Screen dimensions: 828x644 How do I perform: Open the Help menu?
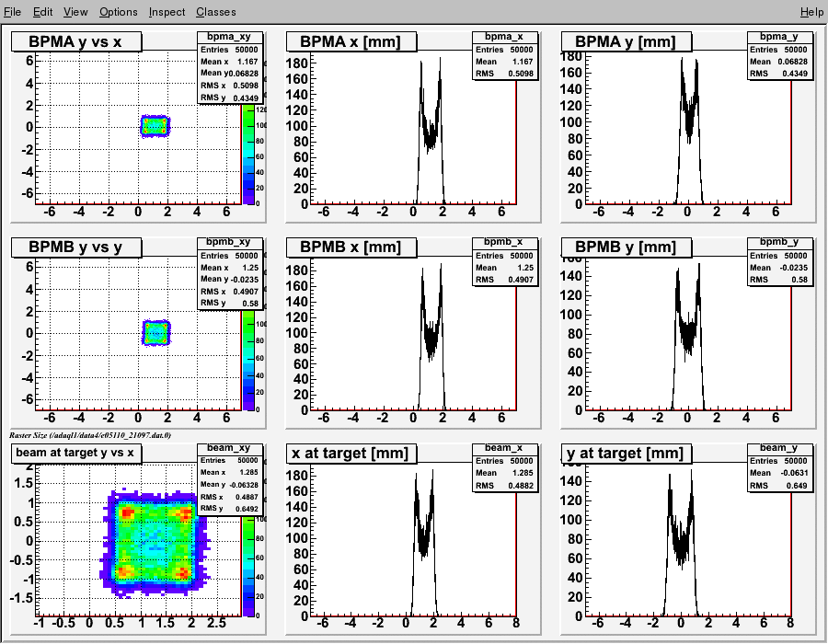click(x=811, y=12)
